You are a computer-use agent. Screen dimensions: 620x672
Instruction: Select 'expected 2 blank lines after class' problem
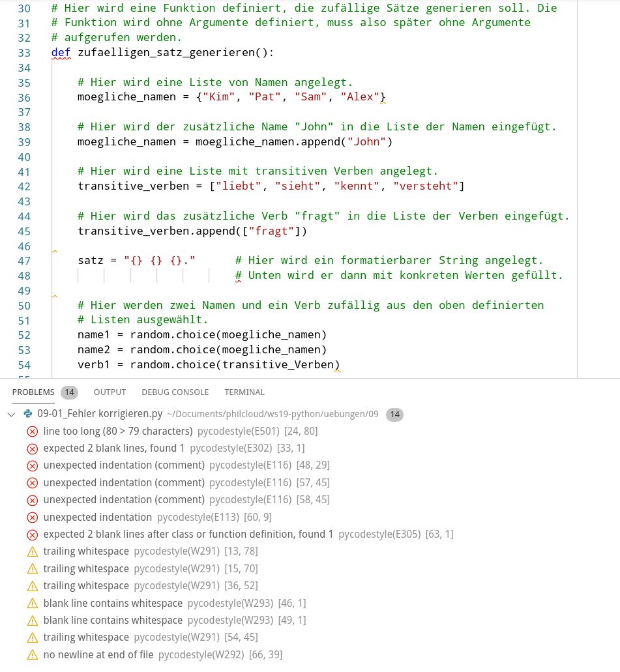pos(188,534)
